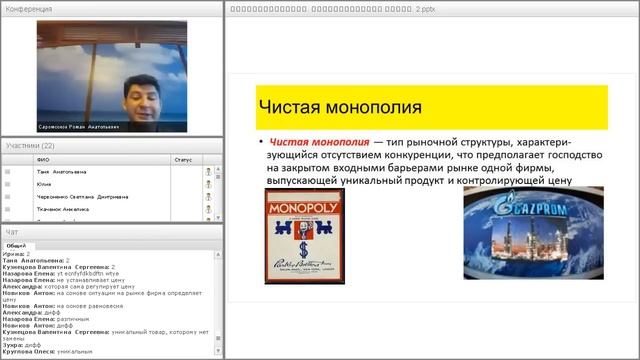Screen dimensions: 640x360
Task: Click chat scrollbar up arrow
Action: tap(218, 255)
